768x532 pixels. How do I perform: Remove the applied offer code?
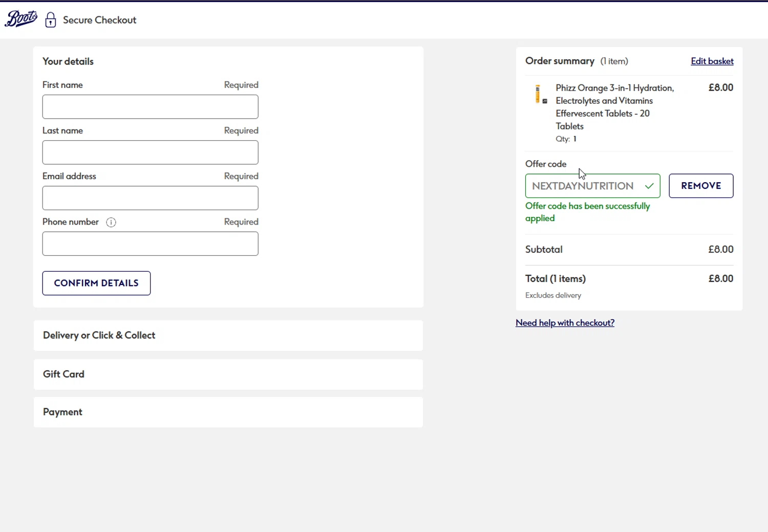(701, 186)
